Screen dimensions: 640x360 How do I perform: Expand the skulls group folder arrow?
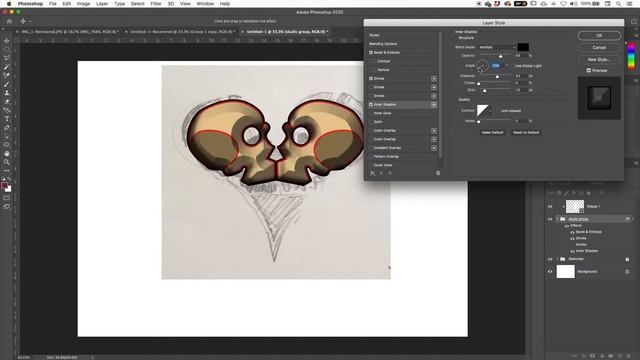558,219
